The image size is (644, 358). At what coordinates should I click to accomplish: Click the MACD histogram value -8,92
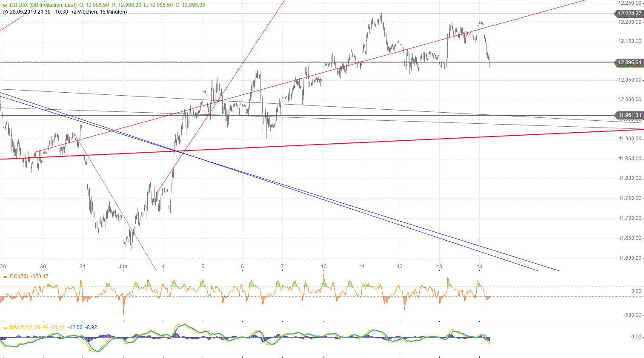(x=91, y=327)
